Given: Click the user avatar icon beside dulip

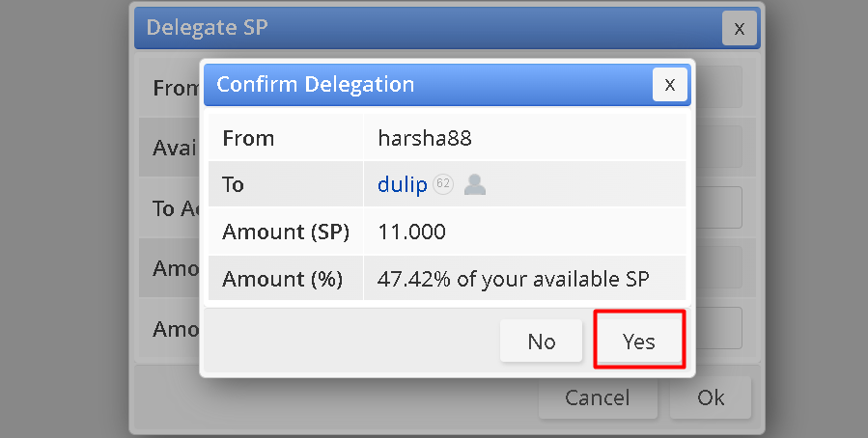Looking at the screenshot, I should 474,184.
